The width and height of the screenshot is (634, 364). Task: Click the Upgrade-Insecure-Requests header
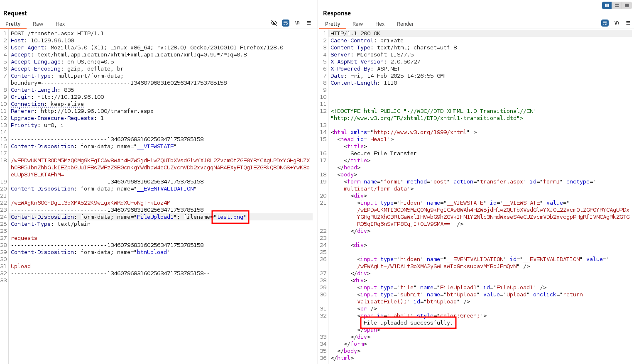57,118
